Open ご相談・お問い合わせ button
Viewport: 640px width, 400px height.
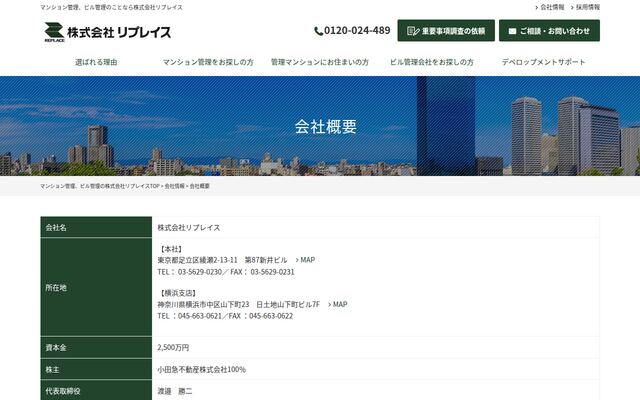coord(549,31)
